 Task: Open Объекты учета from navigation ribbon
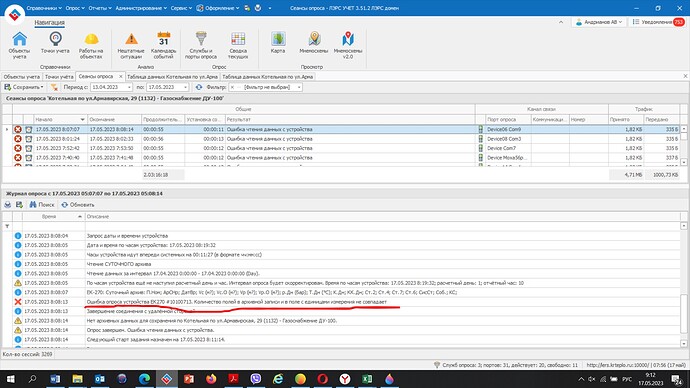(x=19, y=45)
